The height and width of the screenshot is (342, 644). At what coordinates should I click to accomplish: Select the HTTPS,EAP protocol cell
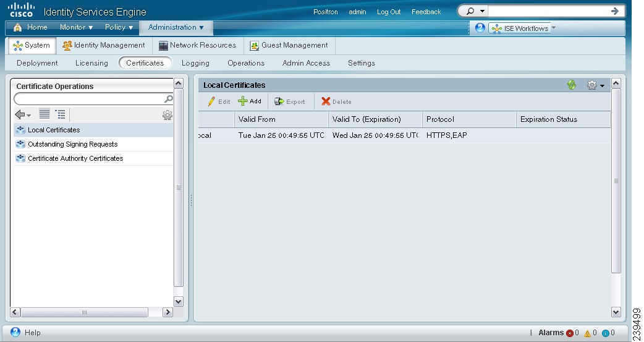tap(446, 135)
